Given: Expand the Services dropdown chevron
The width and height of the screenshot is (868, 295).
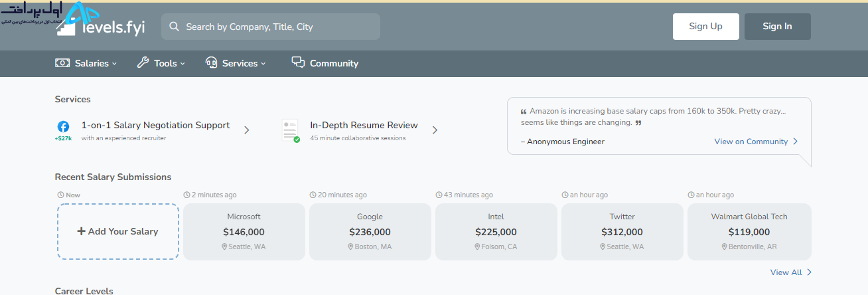Looking at the screenshot, I should coord(263,64).
